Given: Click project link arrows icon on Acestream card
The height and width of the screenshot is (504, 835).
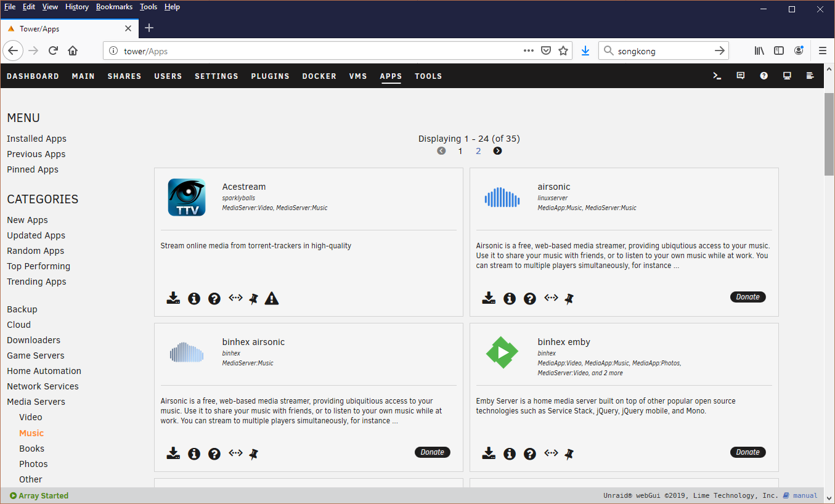Looking at the screenshot, I should click(235, 298).
